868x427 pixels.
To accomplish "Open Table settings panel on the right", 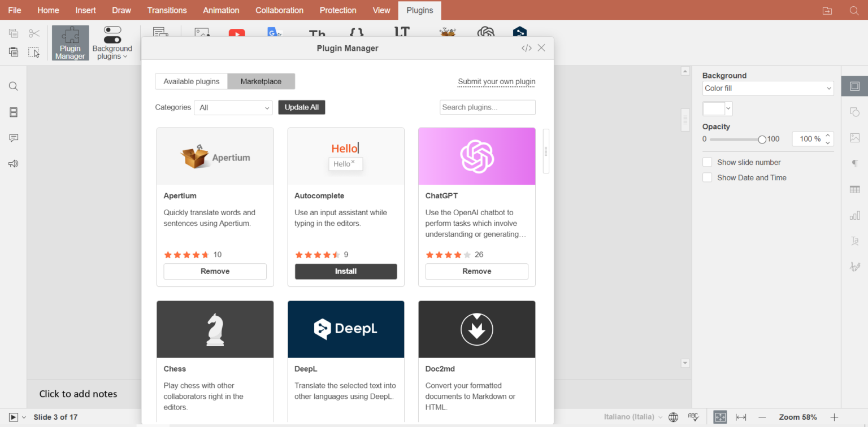I will [x=854, y=189].
